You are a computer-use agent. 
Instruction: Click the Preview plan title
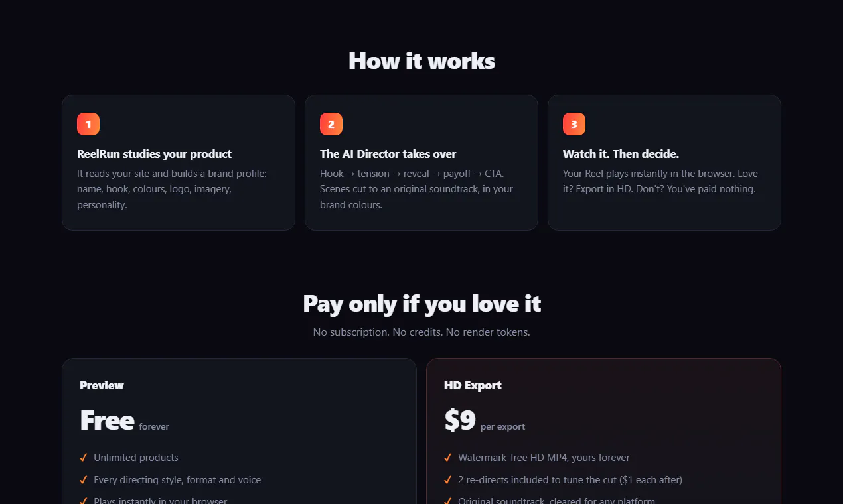[x=102, y=385]
